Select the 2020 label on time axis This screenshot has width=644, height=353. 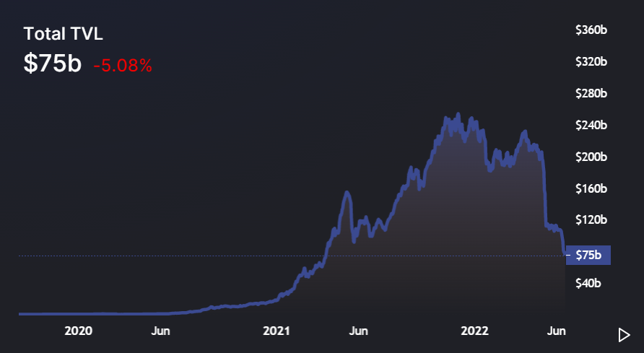pyautogui.click(x=79, y=331)
